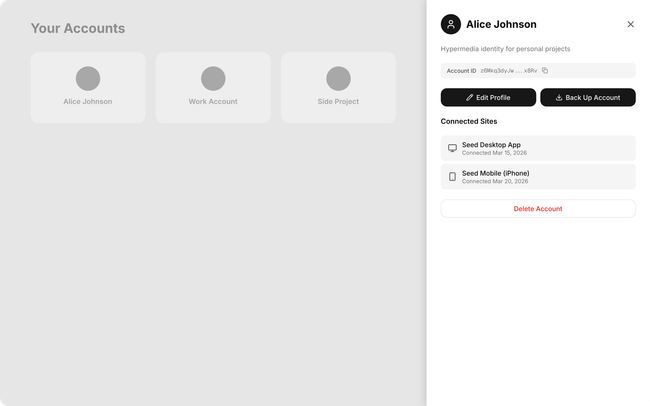The height and width of the screenshot is (406, 650).
Task: Click the download icon on Back Up Account
Action: (x=559, y=98)
